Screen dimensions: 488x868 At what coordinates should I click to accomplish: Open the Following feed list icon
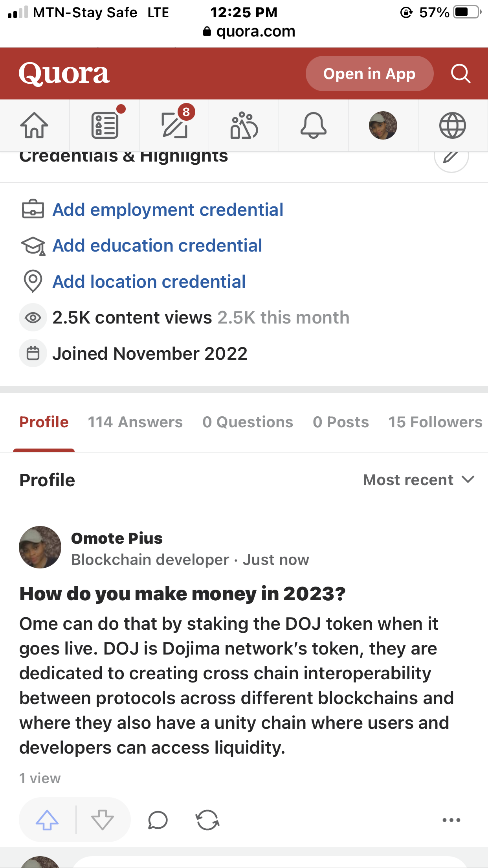pyautogui.click(x=105, y=125)
